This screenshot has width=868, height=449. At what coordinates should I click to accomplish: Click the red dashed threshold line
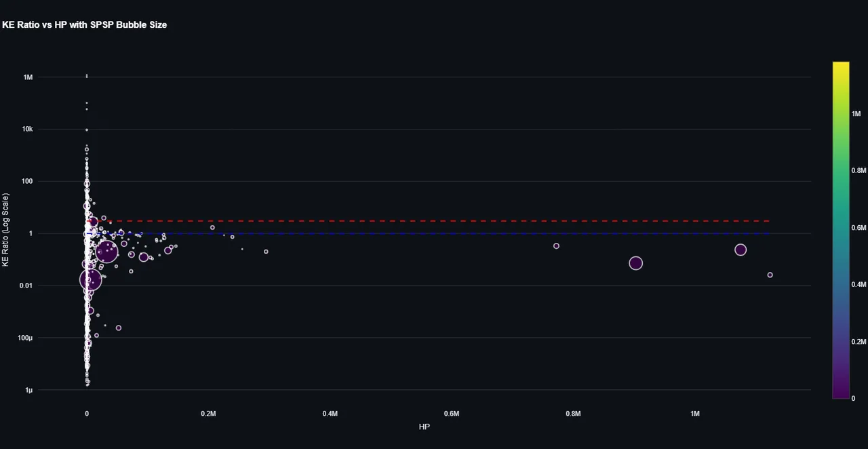click(429, 221)
